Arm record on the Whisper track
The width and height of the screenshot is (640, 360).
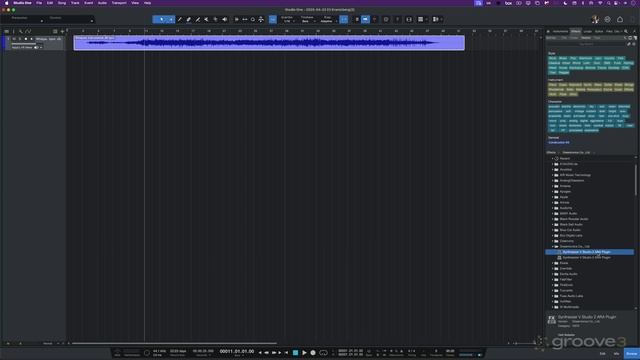[26, 39]
